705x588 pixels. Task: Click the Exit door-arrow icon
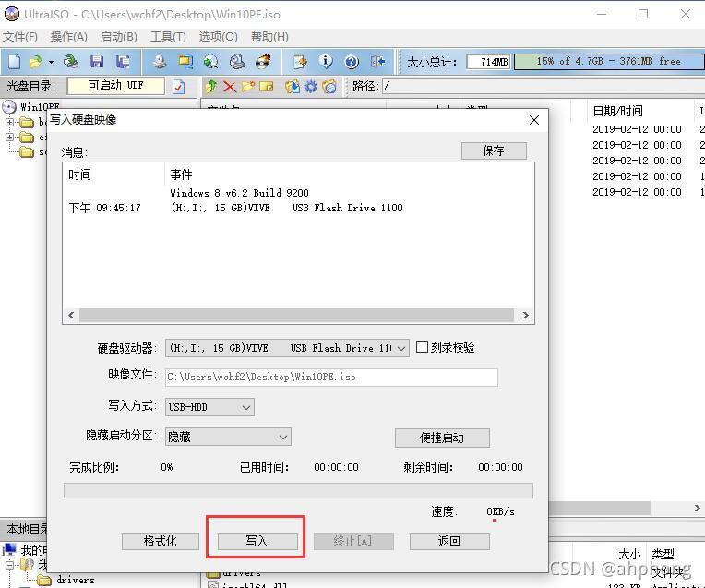tap(377, 62)
